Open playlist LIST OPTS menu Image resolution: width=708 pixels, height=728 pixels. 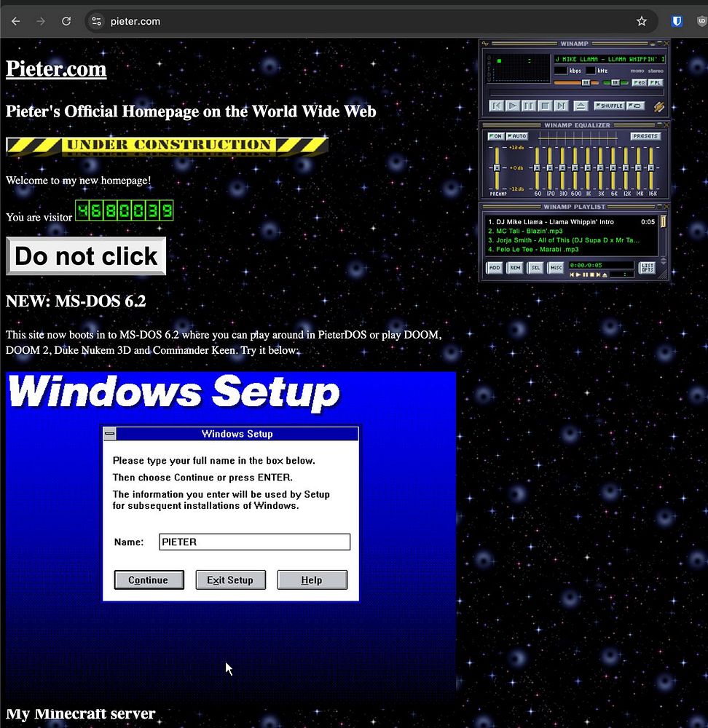647,268
